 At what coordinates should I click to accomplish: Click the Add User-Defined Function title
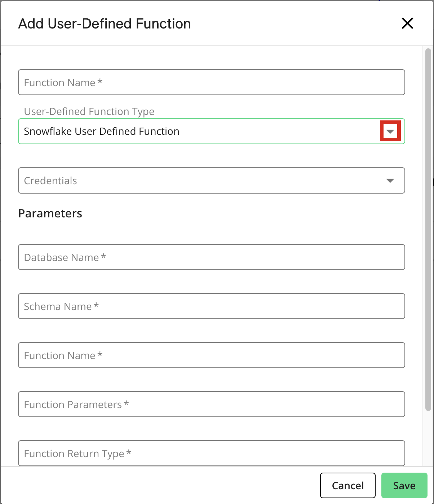(105, 24)
